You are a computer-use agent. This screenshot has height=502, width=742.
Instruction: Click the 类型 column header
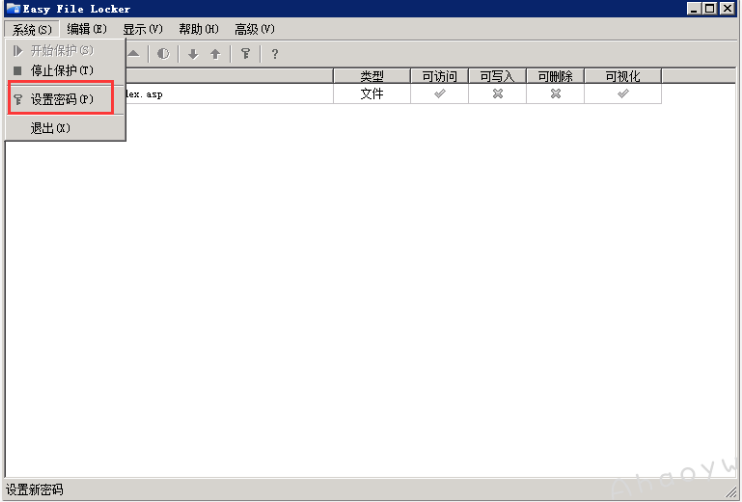pyautogui.click(x=372, y=76)
